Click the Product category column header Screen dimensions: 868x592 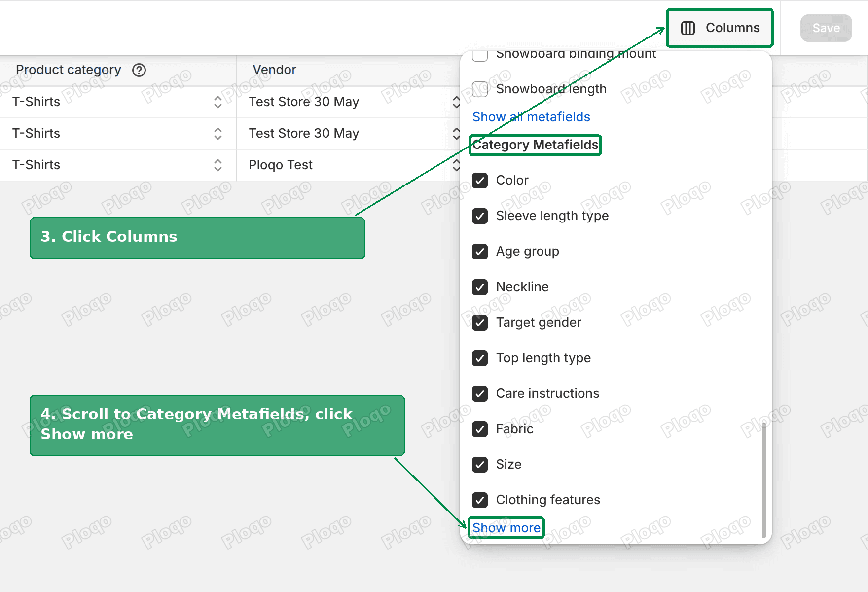coord(69,70)
